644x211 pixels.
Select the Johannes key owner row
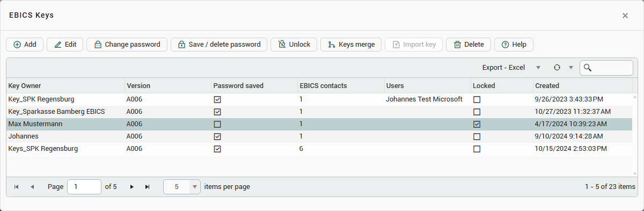319,136
